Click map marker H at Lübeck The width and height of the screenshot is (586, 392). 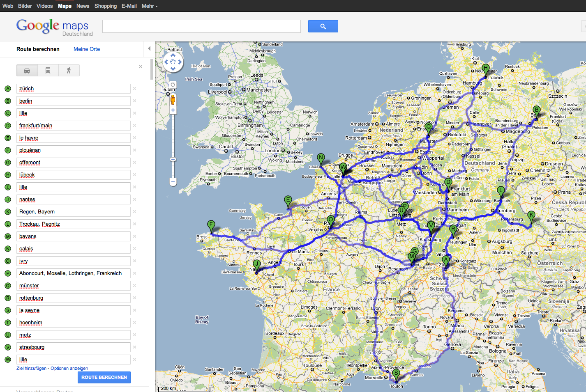[x=486, y=69]
